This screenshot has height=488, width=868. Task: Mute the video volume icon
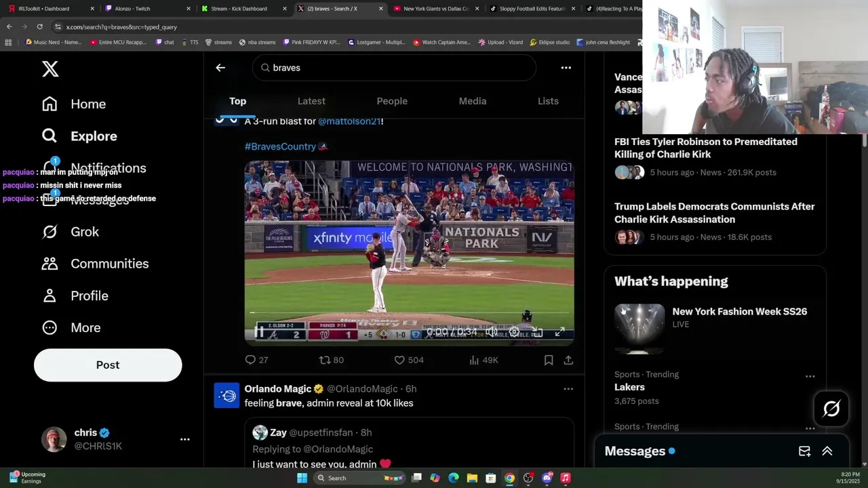(x=492, y=331)
